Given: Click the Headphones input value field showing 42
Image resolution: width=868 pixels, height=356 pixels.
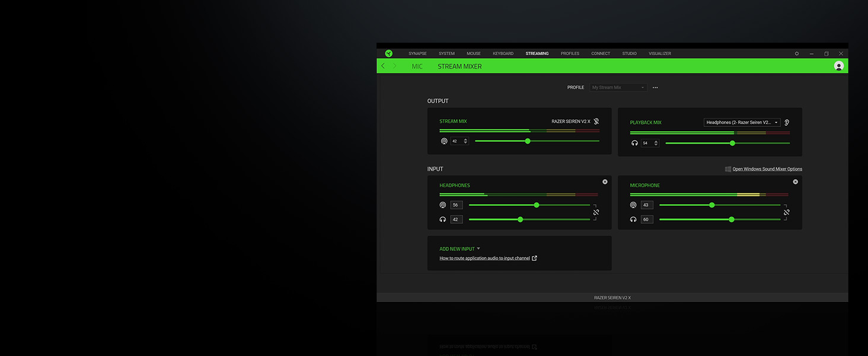Looking at the screenshot, I should (457, 220).
